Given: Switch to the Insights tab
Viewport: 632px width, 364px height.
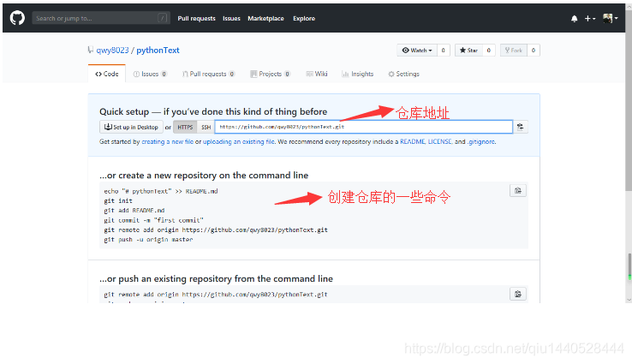Looking at the screenshot, I should (357, 74).
